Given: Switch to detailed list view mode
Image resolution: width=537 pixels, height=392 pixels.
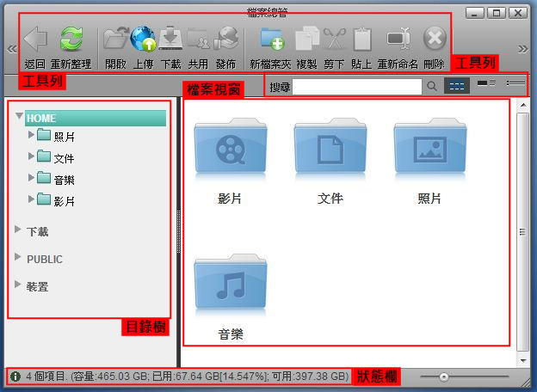Looking at the screenshot, I should (x=486, y=85).
